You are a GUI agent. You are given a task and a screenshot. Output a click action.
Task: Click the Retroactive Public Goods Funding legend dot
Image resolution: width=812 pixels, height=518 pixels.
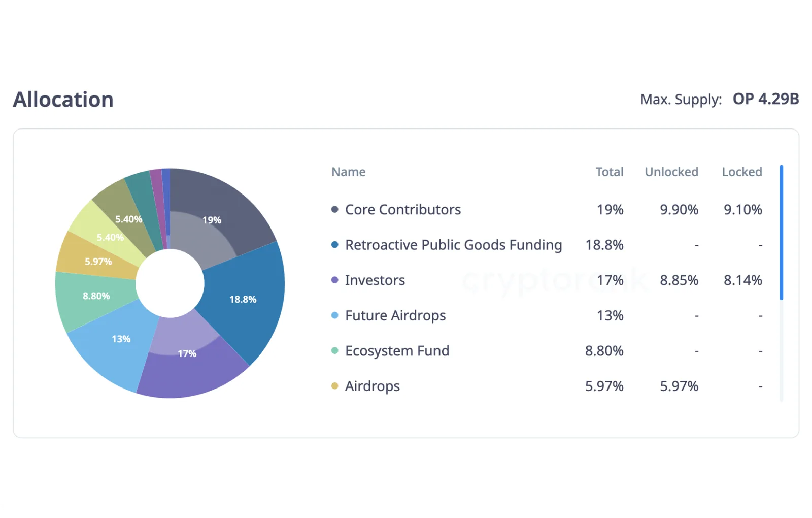334,245
